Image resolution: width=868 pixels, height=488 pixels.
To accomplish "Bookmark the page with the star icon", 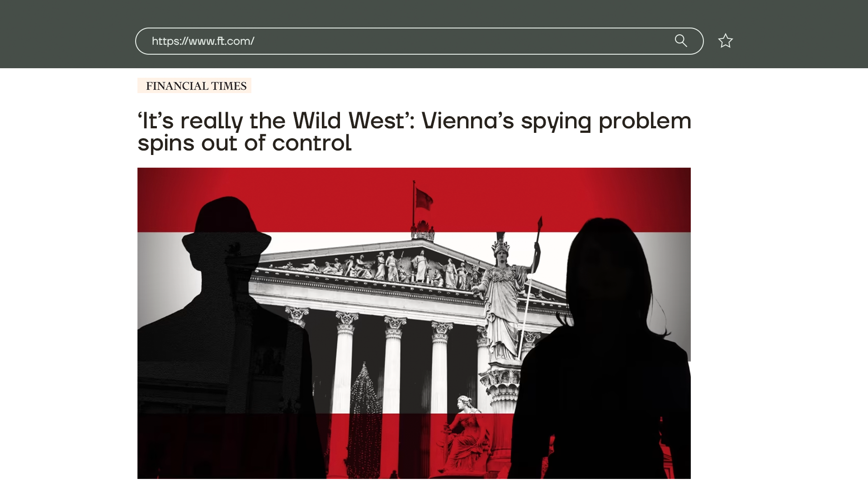I will [x=725, y=41].
